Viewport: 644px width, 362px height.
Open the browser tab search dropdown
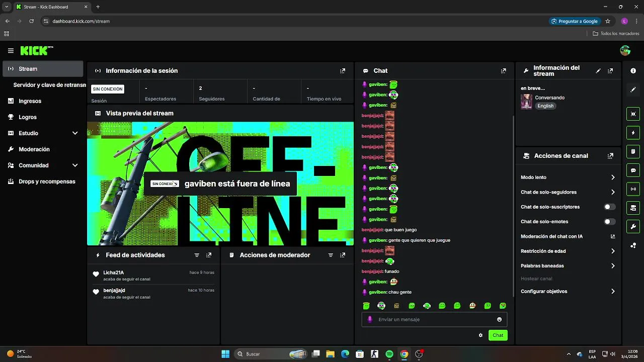[x=7, y=7]
